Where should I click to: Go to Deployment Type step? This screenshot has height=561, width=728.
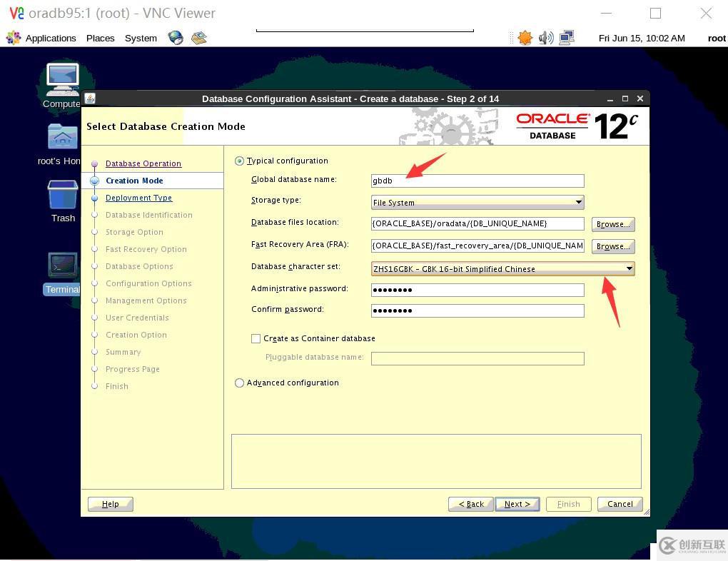[x=139, y=198]
